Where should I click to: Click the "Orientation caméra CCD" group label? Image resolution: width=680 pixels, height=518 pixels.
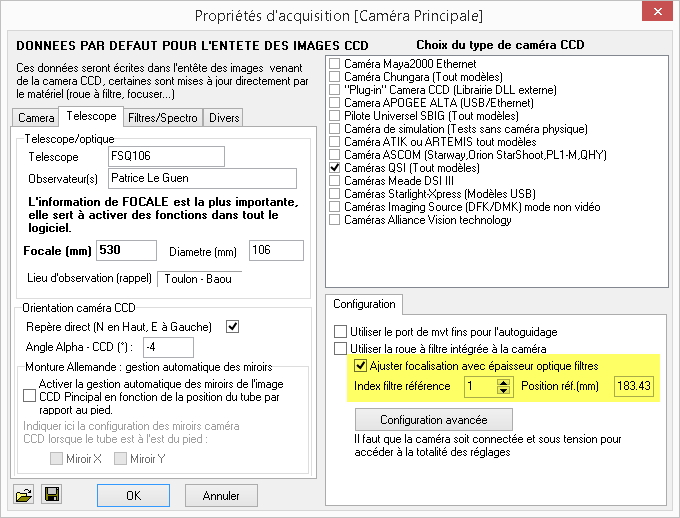[79, 308]
